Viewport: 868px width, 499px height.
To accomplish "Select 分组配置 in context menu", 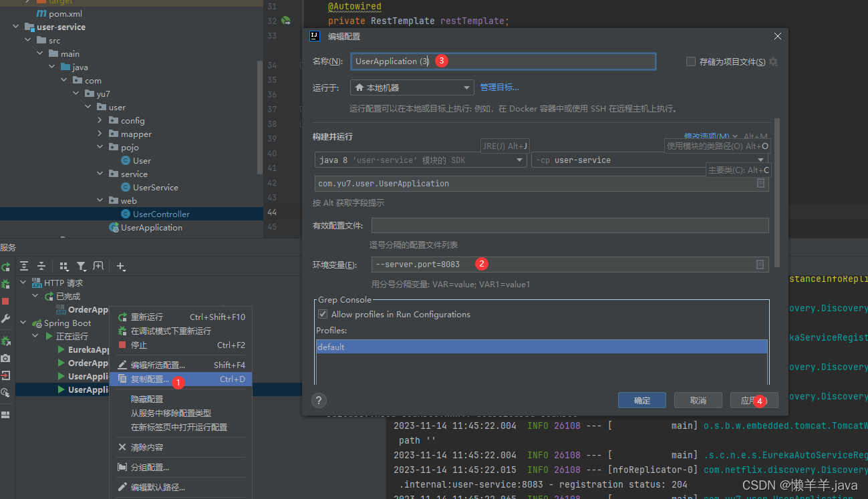I will pos(181,468).
